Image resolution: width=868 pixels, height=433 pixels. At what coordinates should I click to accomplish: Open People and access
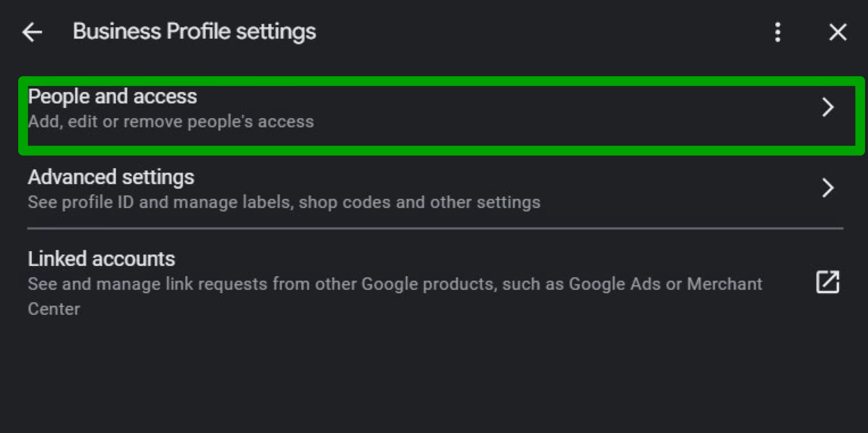pyautogui.click(x=113, y=97)
